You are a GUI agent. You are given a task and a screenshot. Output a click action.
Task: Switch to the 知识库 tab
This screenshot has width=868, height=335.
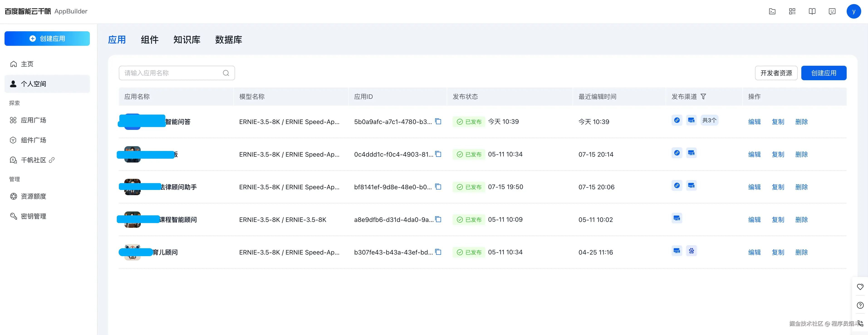pos(187,40)
